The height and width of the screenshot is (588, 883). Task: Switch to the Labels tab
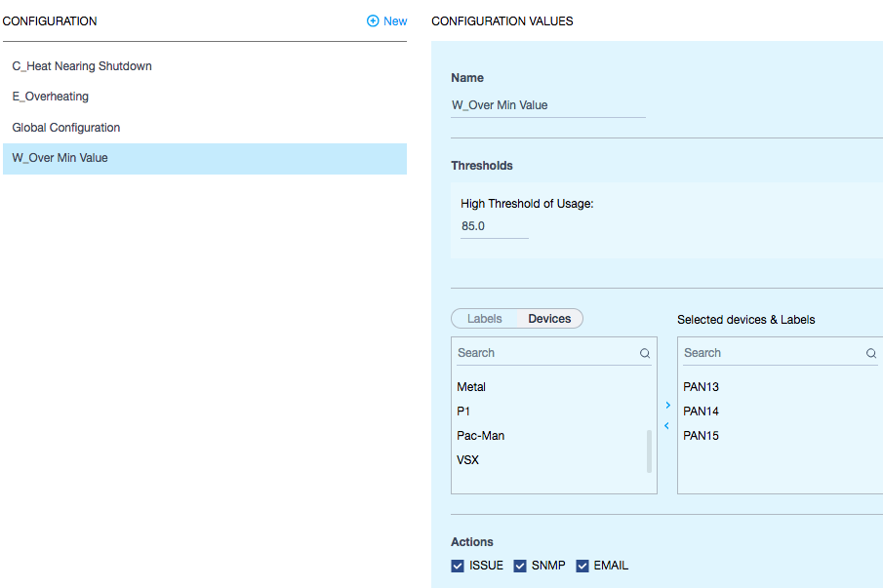point(485,319)
